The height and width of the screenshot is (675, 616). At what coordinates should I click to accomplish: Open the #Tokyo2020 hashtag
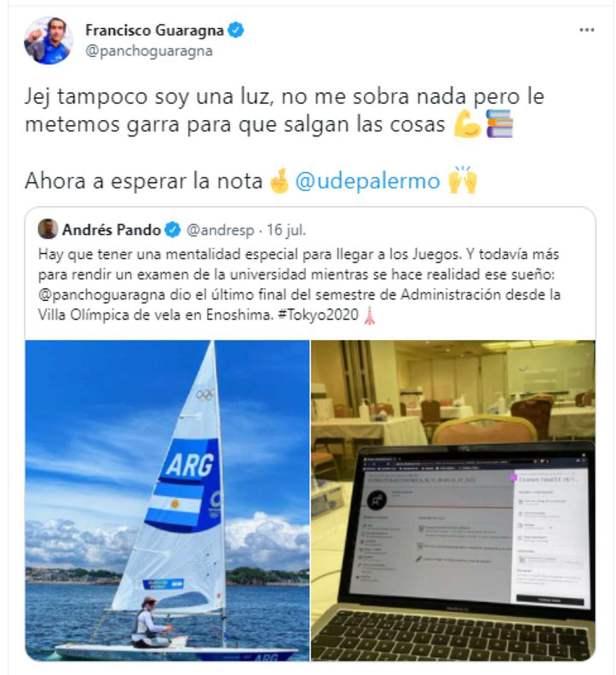point(318,315)
